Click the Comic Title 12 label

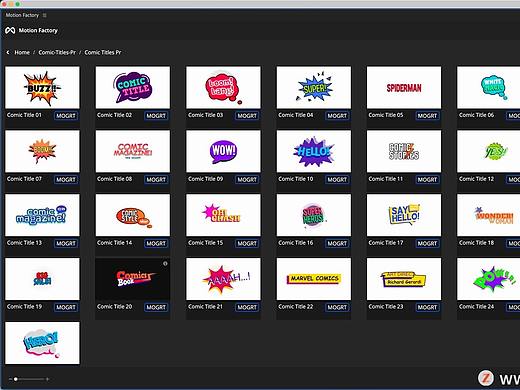[x=476, y=179]
